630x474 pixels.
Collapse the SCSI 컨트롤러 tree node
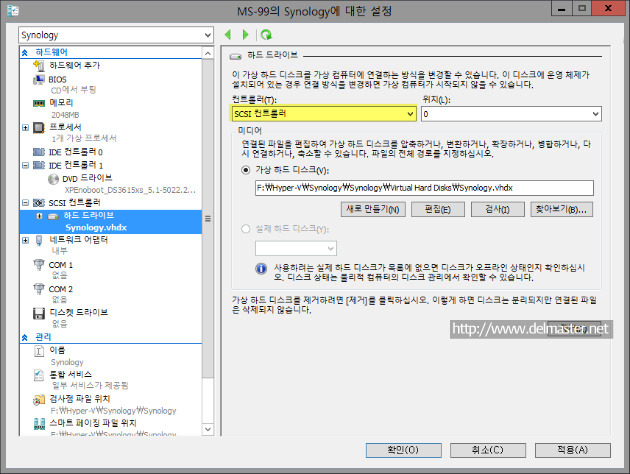pos(25,202)
